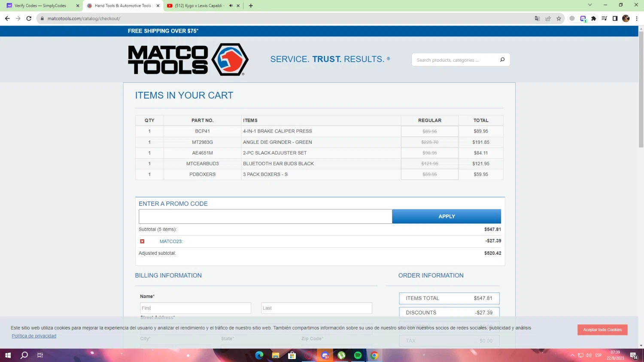Image resolution: width=644 pixels, height=362 pixels.
Task: Mute the Kygo YouTube tab audio
Action: point(231,6)
